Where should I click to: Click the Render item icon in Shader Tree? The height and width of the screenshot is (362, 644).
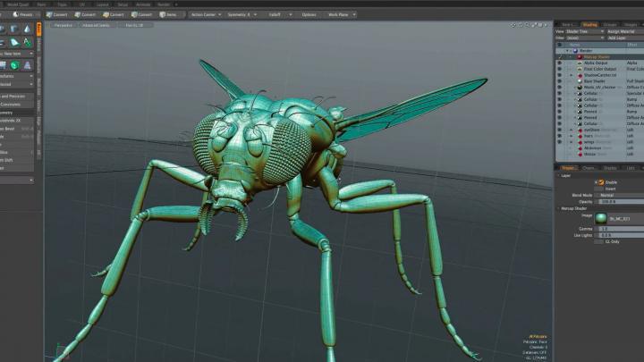[x=573, y=50]
